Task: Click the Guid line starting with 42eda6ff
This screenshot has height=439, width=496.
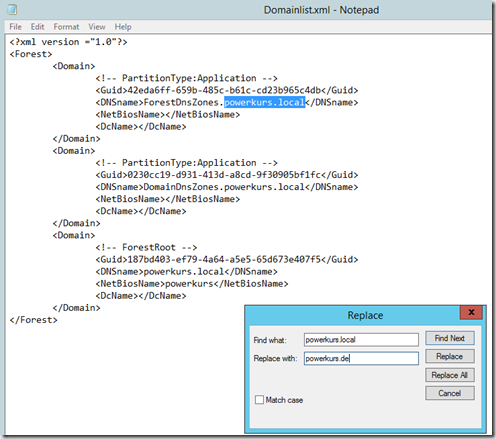Action: (227, 90)
